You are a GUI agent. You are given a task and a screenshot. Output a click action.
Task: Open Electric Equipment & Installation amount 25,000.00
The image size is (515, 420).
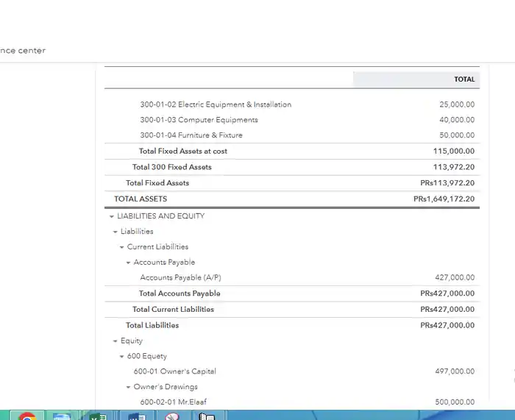457,104
